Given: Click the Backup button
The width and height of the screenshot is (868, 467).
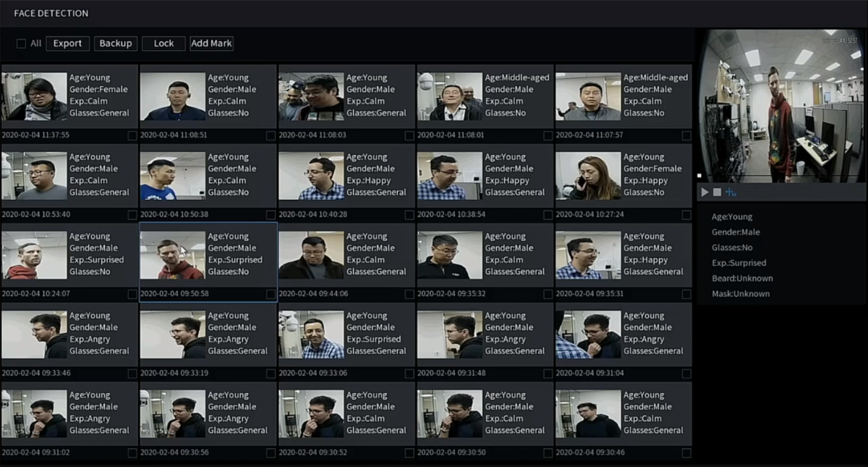Looking at the screenshot, I should point(116,43).
